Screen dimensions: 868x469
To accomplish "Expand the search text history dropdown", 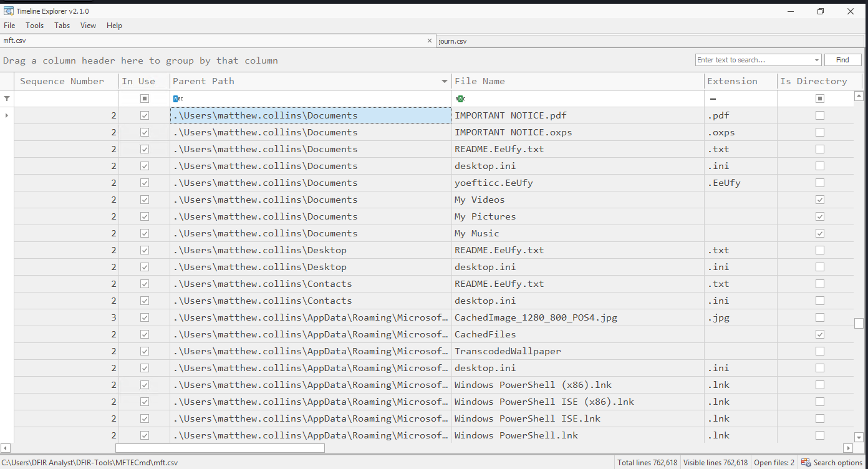I will [x=817, y=60].
